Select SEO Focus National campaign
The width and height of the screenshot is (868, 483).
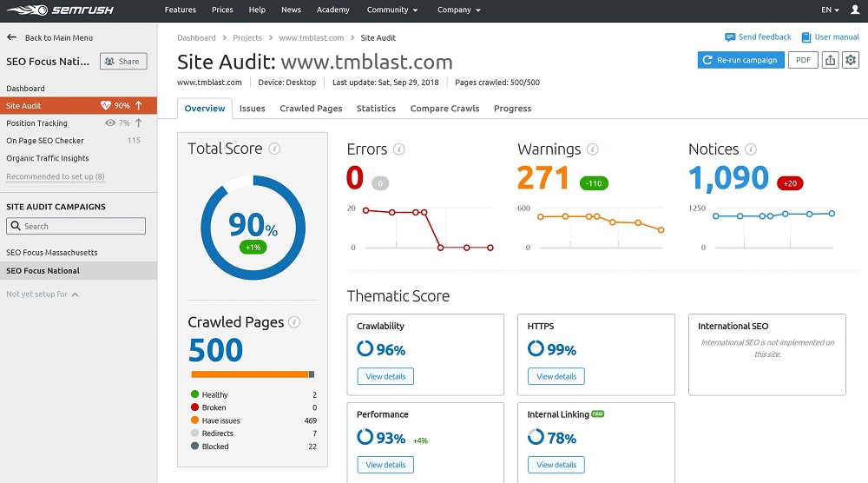click(x=79, y=271)
